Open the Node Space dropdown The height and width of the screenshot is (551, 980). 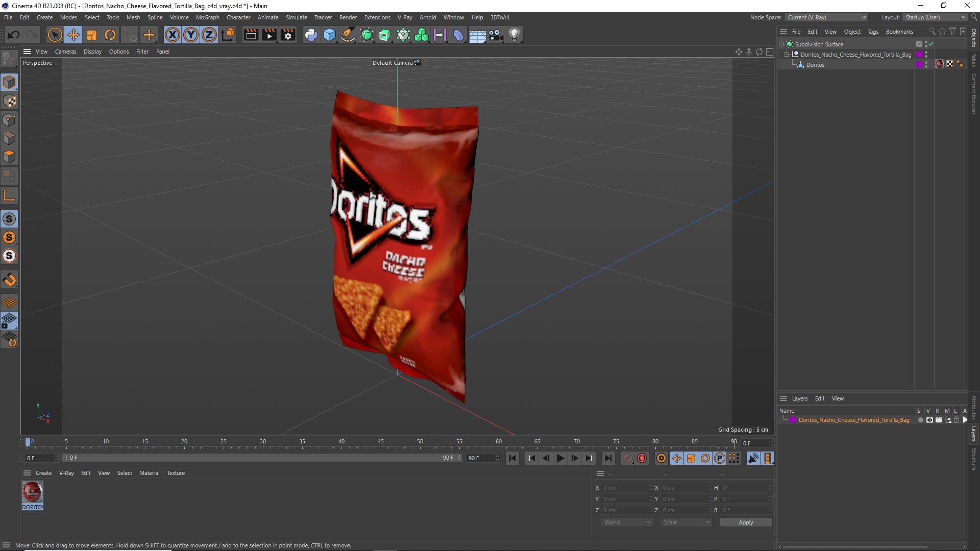click(x=826, y=17)
